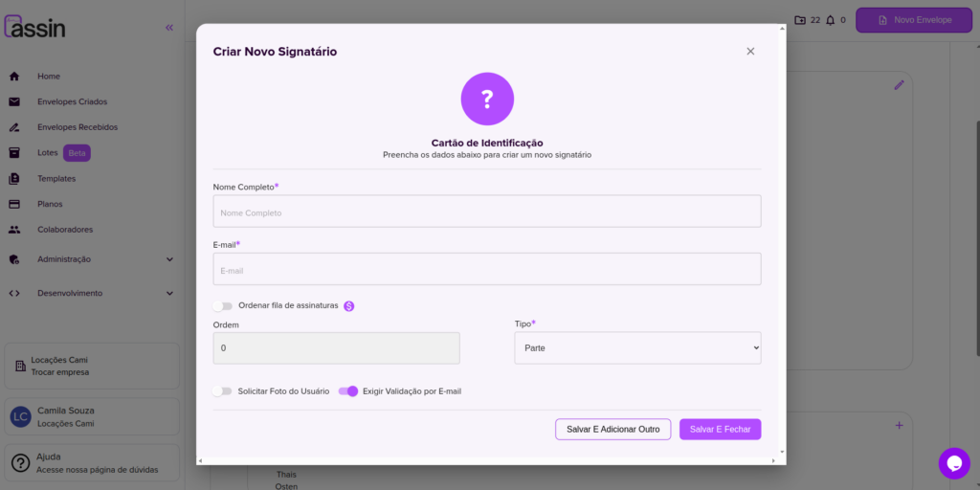Open the Lotes archive box icon
Image resolution: width=980 pixels, height=490 pixels.
click(13, 152)
